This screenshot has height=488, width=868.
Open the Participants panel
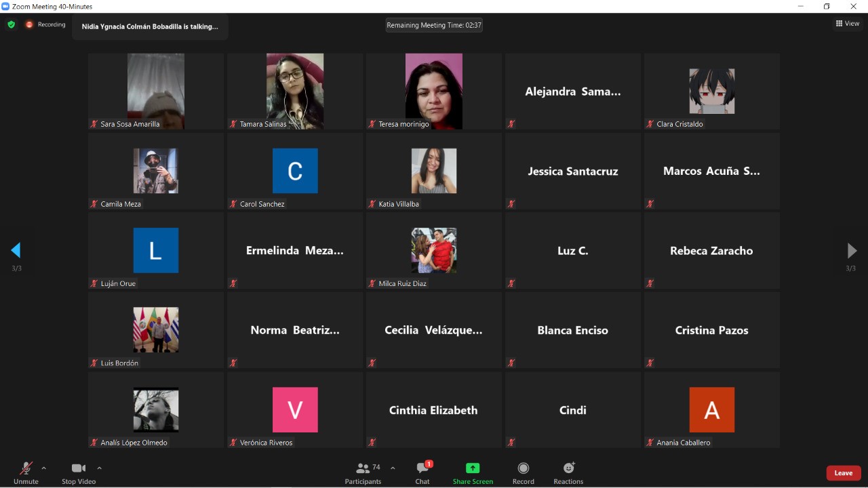(363, 472)
